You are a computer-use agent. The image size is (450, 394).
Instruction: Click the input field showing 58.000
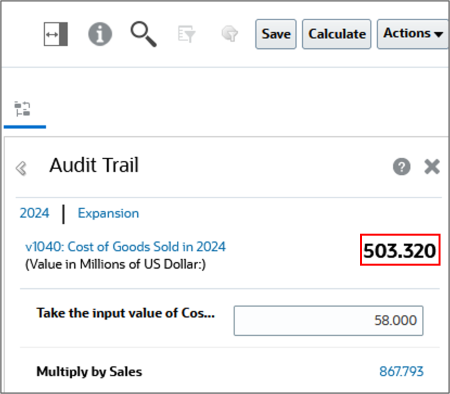tap(328, 321)
